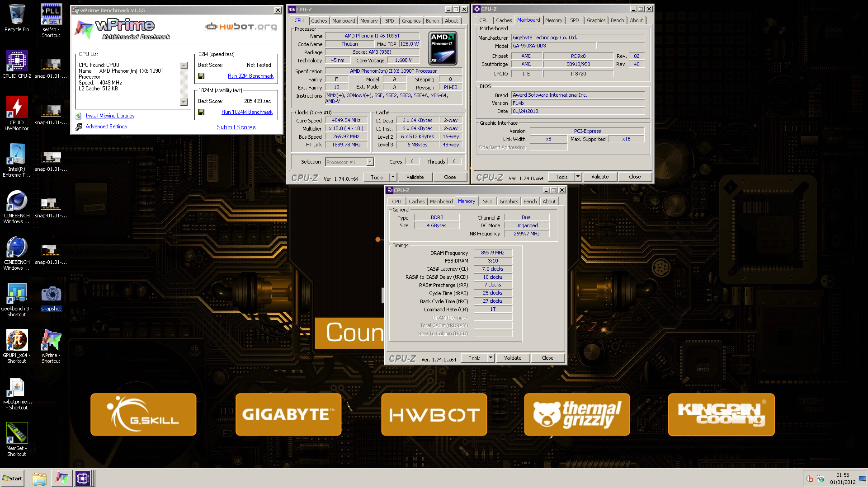868x488 pixels.
Task: Expand the Processor #1 selection dropdown
Action: [370, 162]
